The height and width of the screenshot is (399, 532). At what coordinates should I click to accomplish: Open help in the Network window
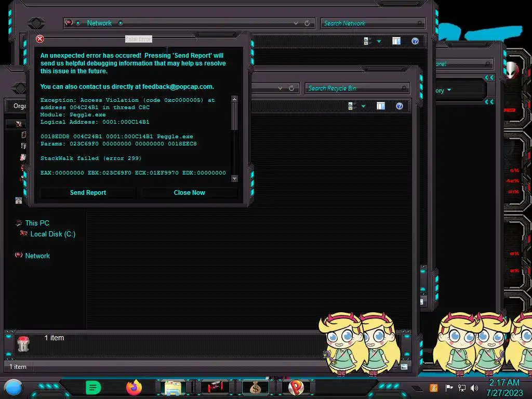(x=415, y=41)
